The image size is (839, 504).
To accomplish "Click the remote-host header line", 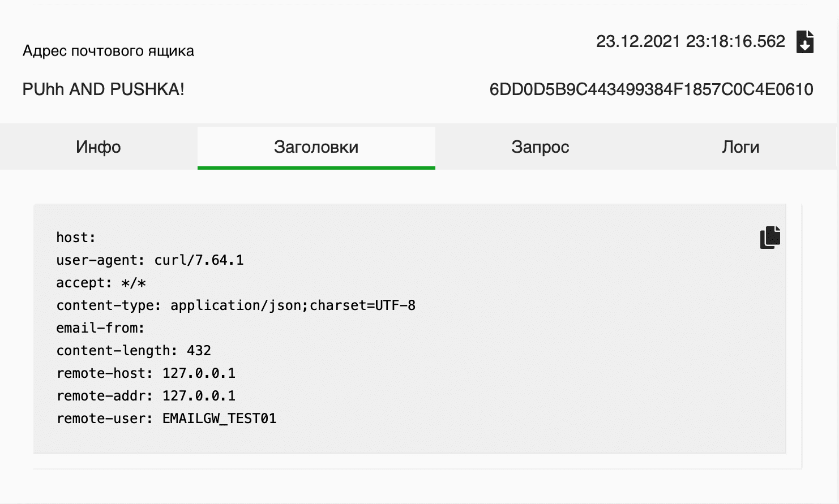I will [x=145, y=373].
